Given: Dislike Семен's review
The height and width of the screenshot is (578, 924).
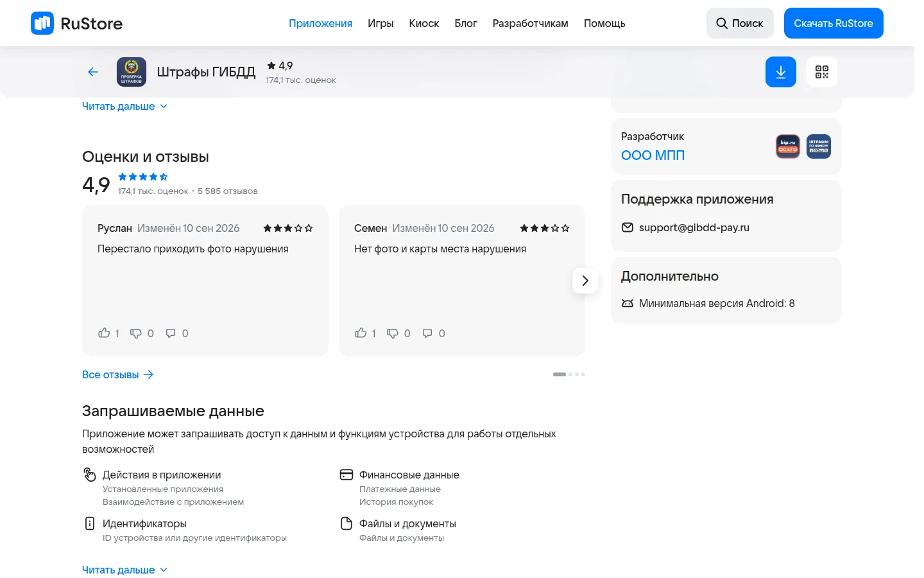Looking at the screenshot, I should [x=393, y=333].
